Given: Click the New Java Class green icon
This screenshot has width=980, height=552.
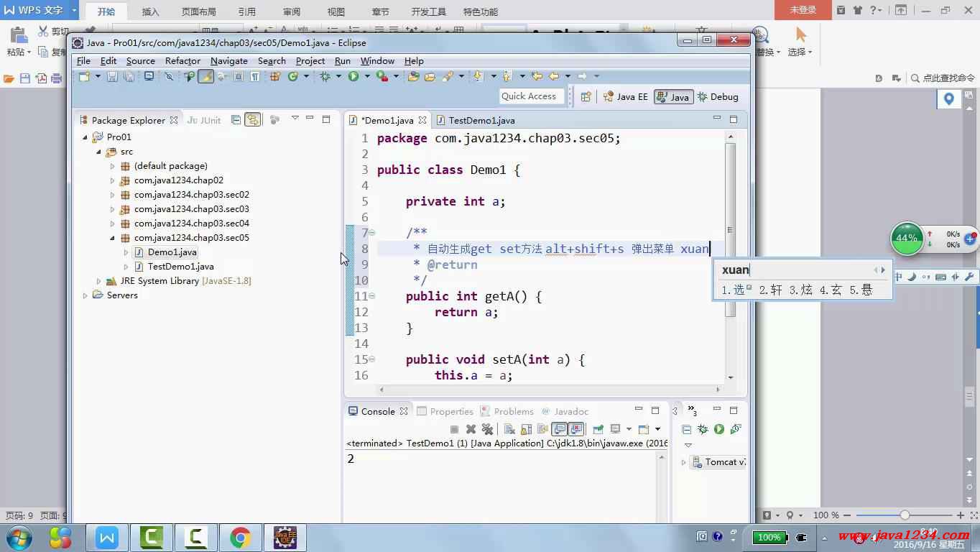Looking at the screenshot, I should 293,76.
